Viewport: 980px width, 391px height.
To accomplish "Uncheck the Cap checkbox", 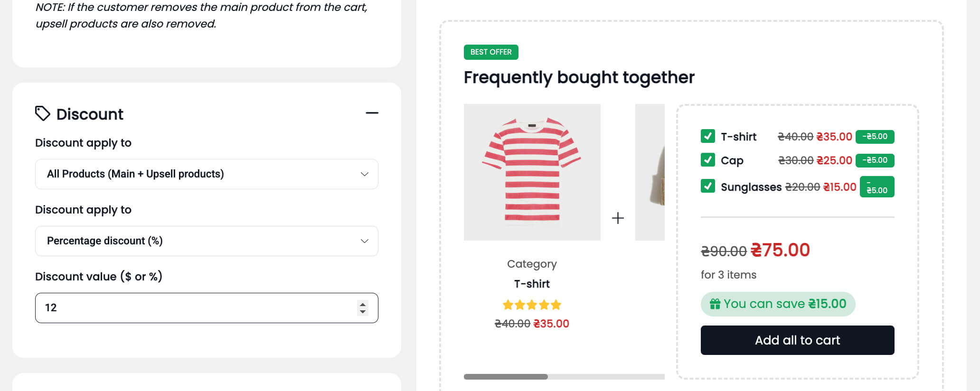I will click(707, 160).
